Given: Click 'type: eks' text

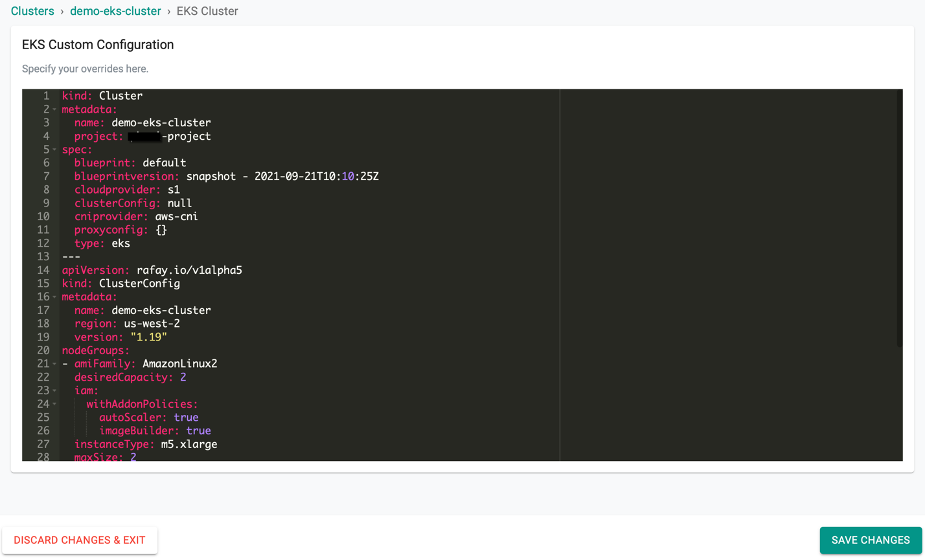Looking at the screenshot, I should click(102, 244).
